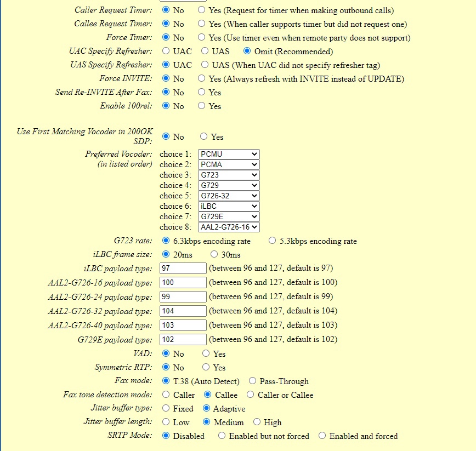Enable 100rel by selecting Yes
This screenshot has width=476, height=451.
(x=201, y=106)
